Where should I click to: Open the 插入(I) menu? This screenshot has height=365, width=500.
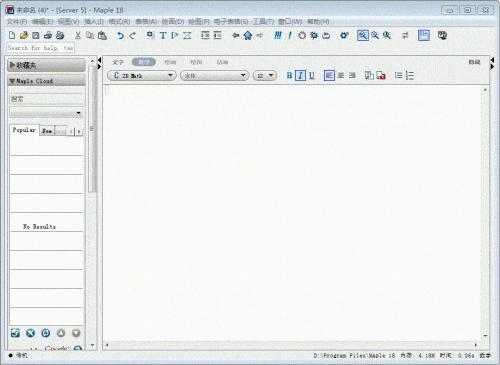(x=94, y=22)
